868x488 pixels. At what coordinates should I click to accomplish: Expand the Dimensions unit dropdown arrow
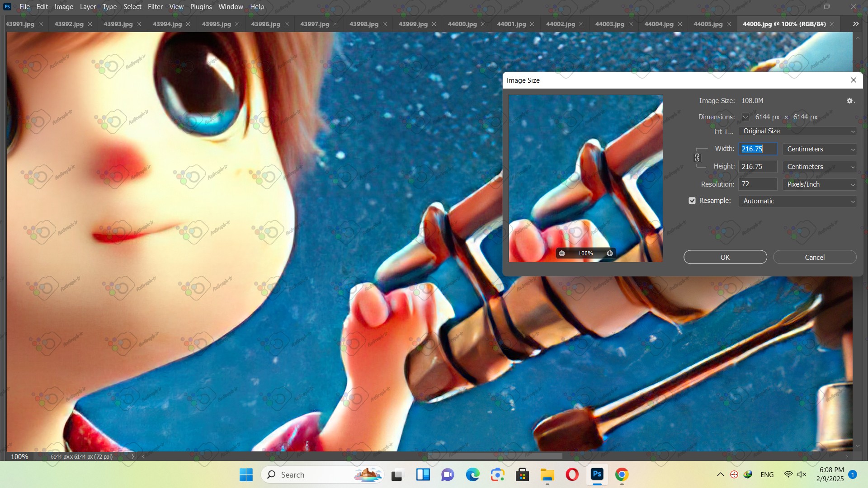(x=745, y=117)
